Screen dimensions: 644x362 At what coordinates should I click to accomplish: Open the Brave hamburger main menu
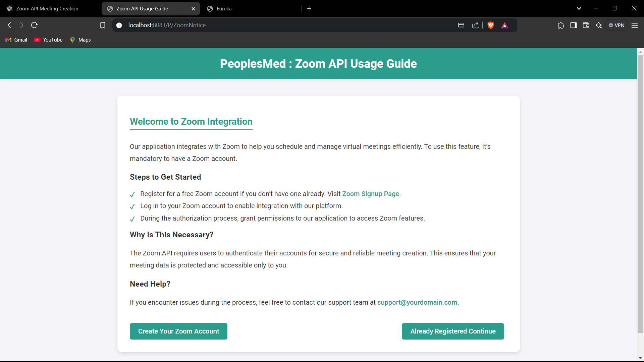[x=635, y=25]
